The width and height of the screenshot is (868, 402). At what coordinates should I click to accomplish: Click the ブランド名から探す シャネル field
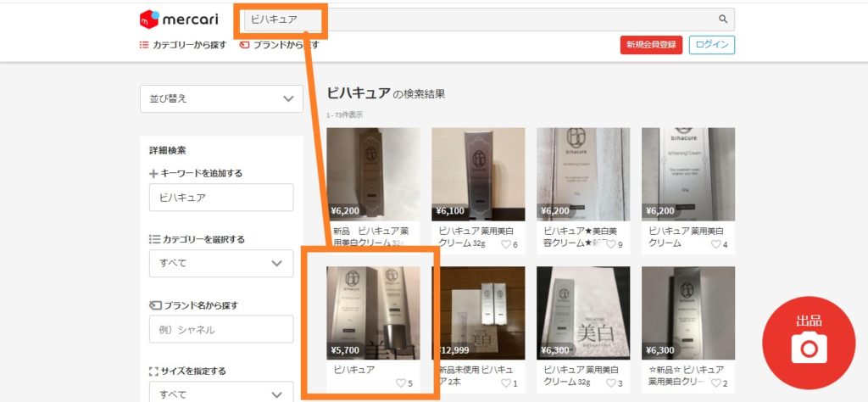221,329
